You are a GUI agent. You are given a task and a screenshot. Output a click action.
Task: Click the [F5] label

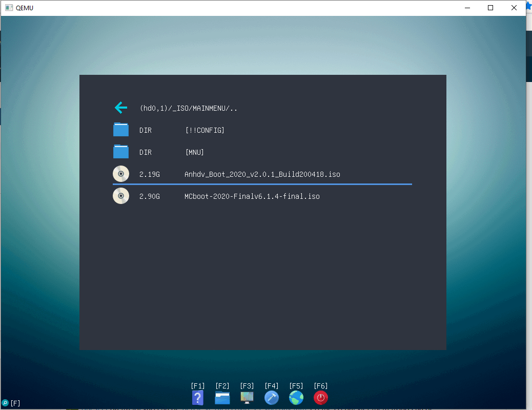296,386
